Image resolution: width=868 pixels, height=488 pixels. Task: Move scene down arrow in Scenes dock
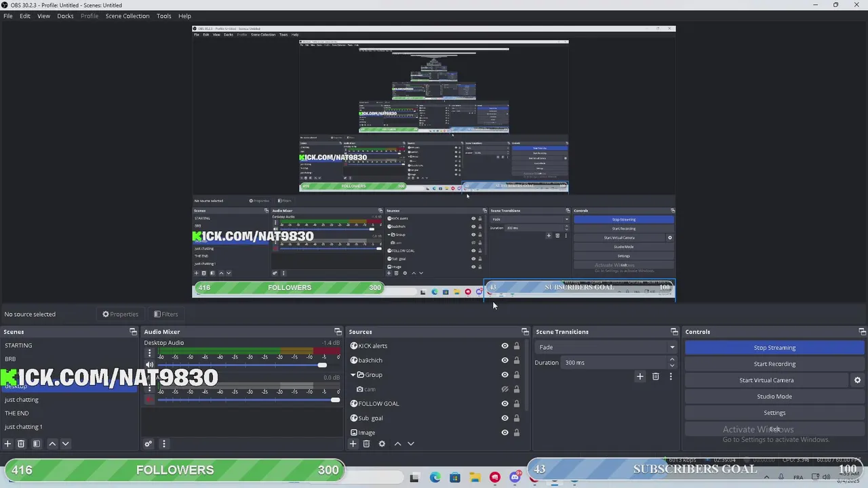point(66,444)
